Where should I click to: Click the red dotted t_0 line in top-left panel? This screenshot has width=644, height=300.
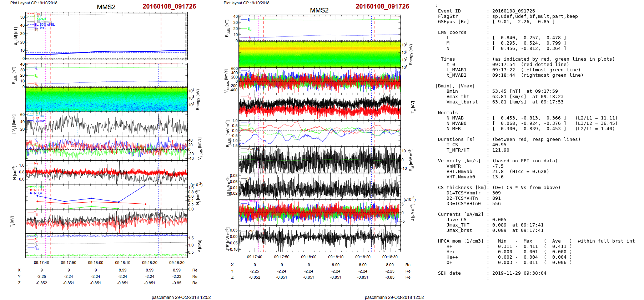pos(80,36)
